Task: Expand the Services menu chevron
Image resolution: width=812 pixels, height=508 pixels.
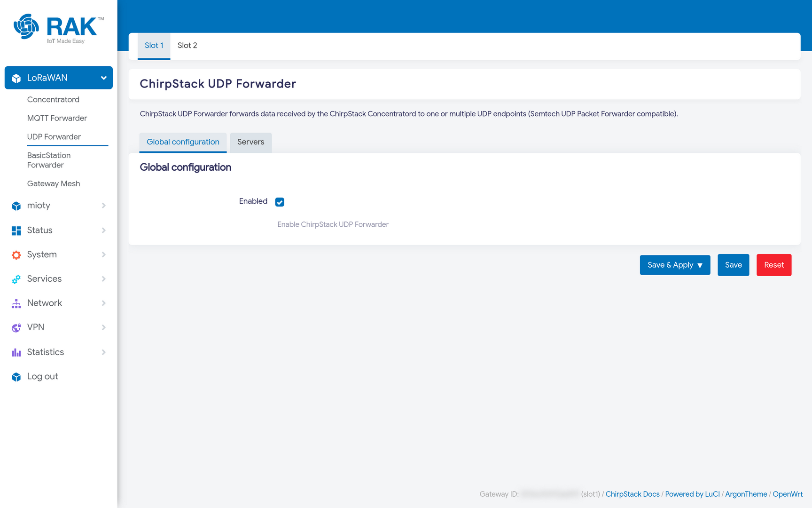Action: coord(103,279)
